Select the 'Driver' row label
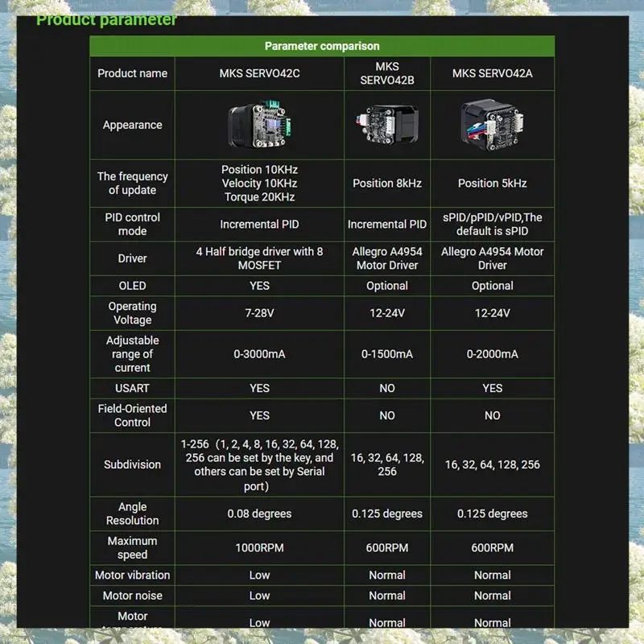The width and height of the screenshot is (644, 644). pos(132,258)
